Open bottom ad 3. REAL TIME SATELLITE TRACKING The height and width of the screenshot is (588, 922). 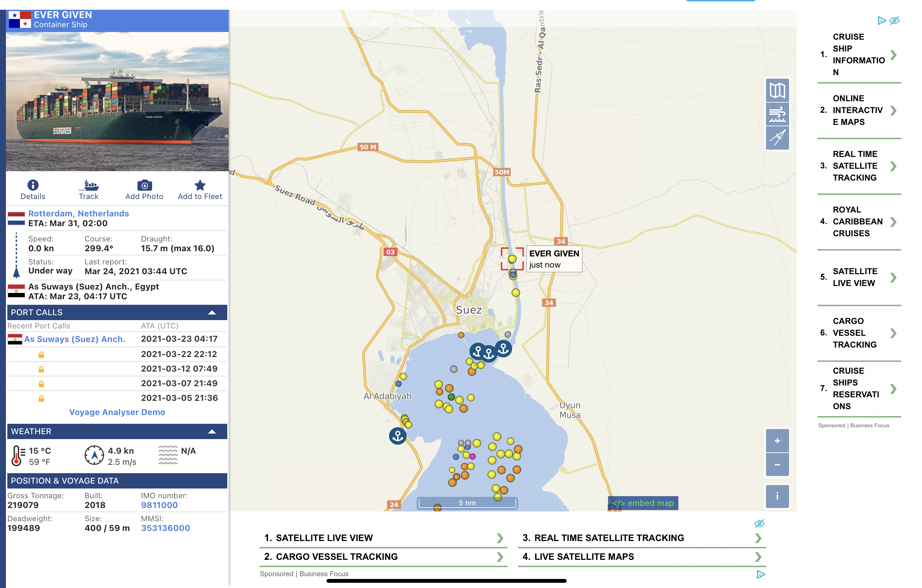click(642, 538)
